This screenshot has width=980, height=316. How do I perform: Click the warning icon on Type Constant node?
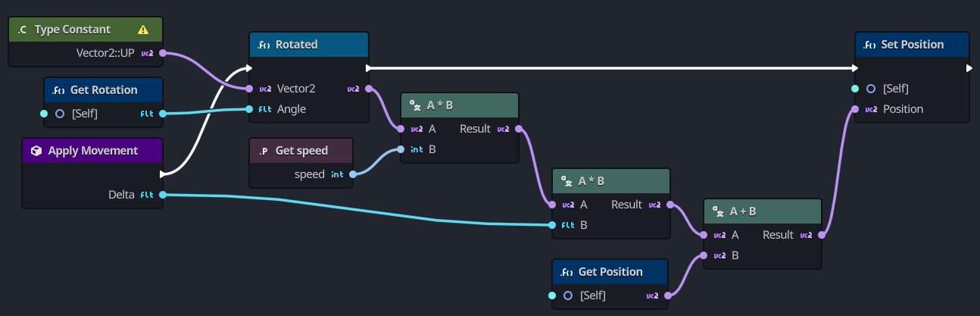[x=143, y=30]
